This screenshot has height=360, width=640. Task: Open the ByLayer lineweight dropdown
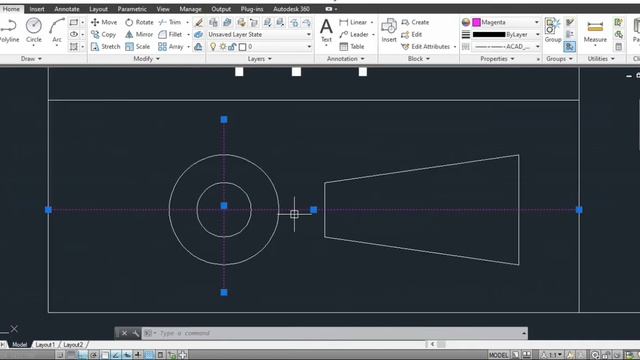(x=506, y=34)
